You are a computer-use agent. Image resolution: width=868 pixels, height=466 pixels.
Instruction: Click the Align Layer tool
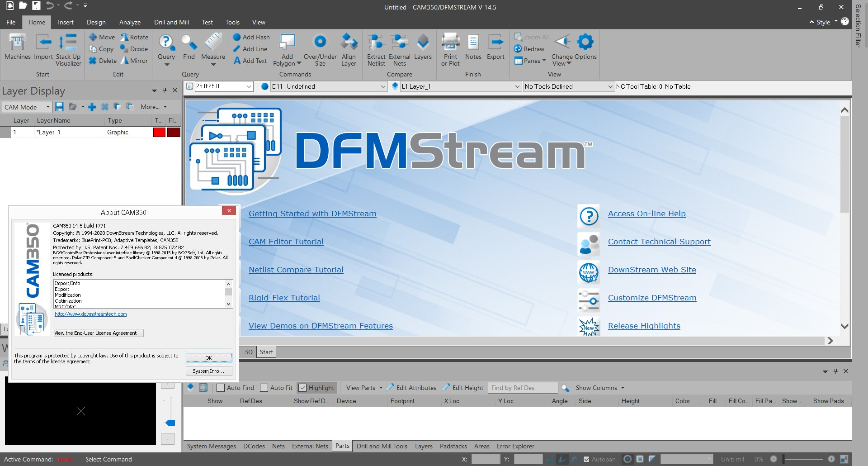[349, 50]
